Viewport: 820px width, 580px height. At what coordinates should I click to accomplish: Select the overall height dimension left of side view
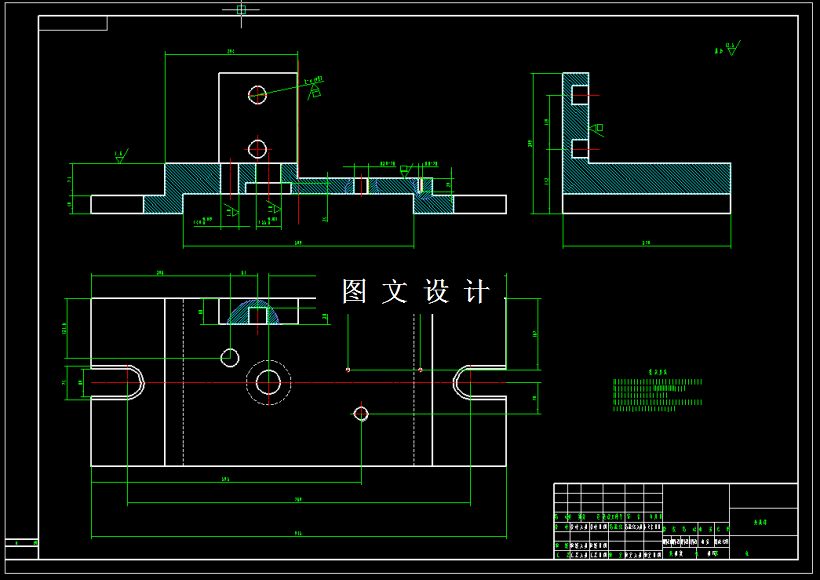531,143
